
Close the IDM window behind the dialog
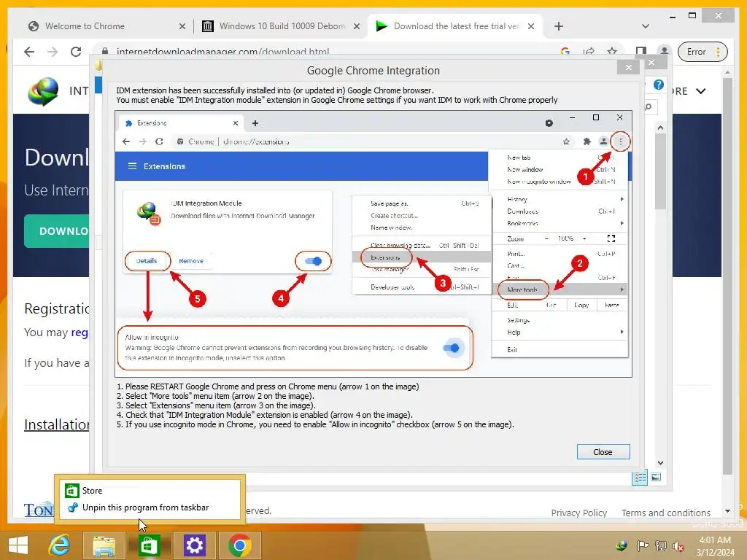click(x=651, y=63)
